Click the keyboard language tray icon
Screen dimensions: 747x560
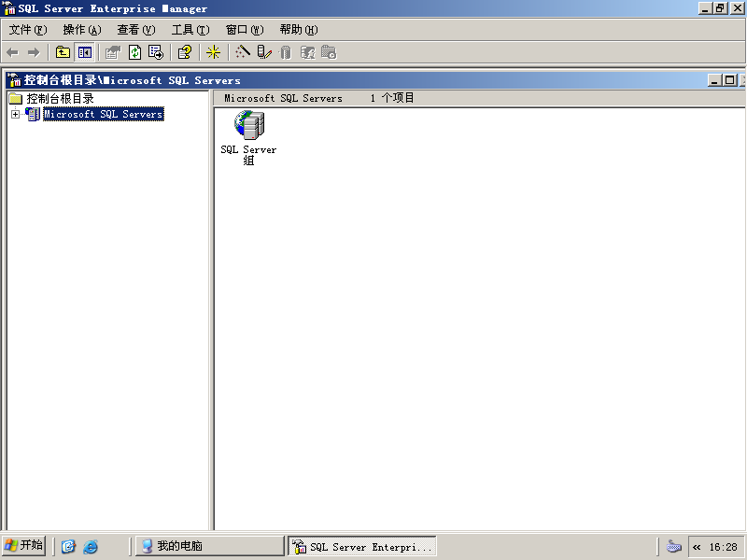[x=674, y=546]
